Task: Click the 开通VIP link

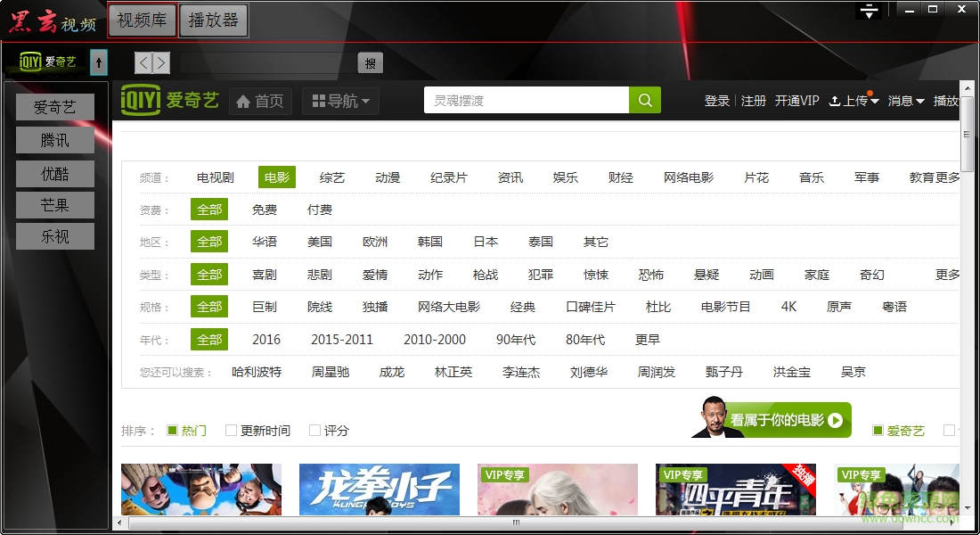Action: point(796,102)
